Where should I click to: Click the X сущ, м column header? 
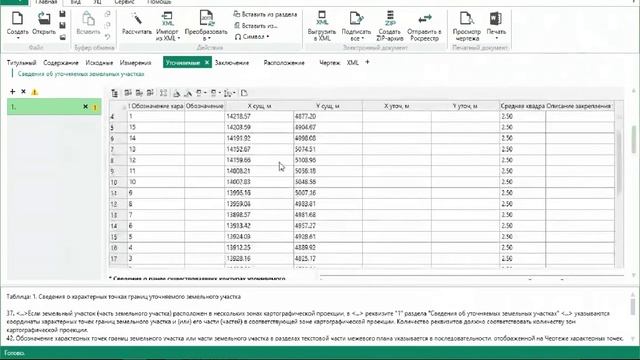click(x=259, y=106)
